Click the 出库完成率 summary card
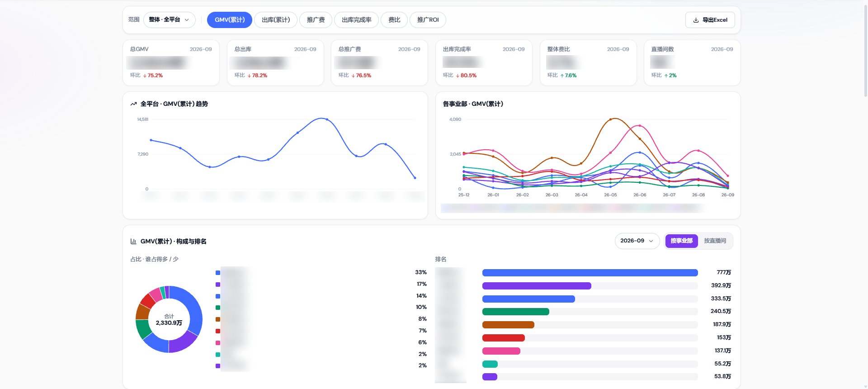The height and width of the screenshot is (389, 868). [x=484, y=62]
